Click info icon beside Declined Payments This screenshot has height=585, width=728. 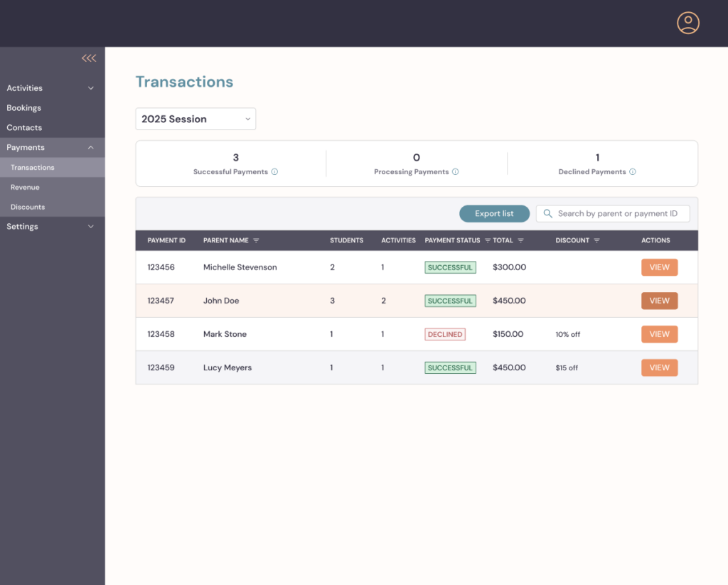coord(632,172)
